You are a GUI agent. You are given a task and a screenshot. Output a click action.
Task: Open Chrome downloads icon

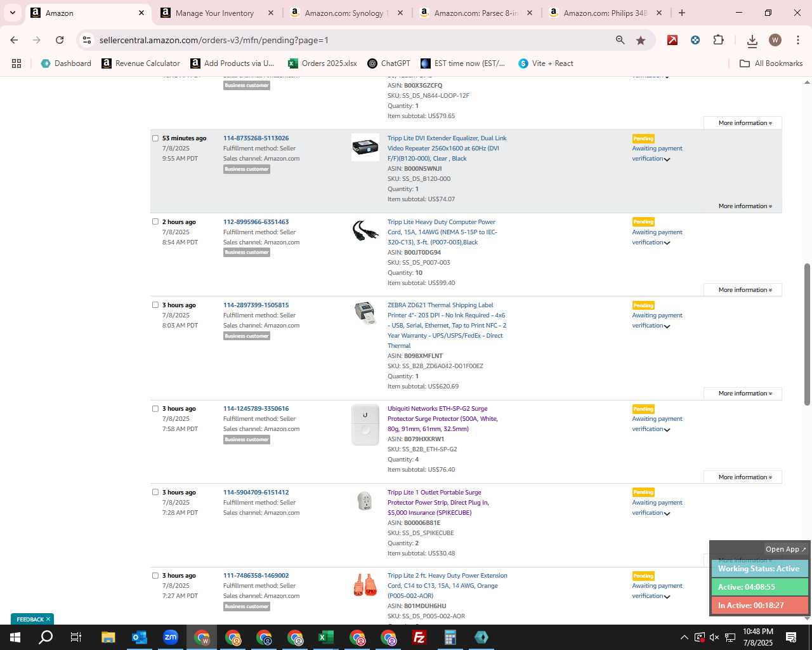pyautogui.click(x=752, y=41)
